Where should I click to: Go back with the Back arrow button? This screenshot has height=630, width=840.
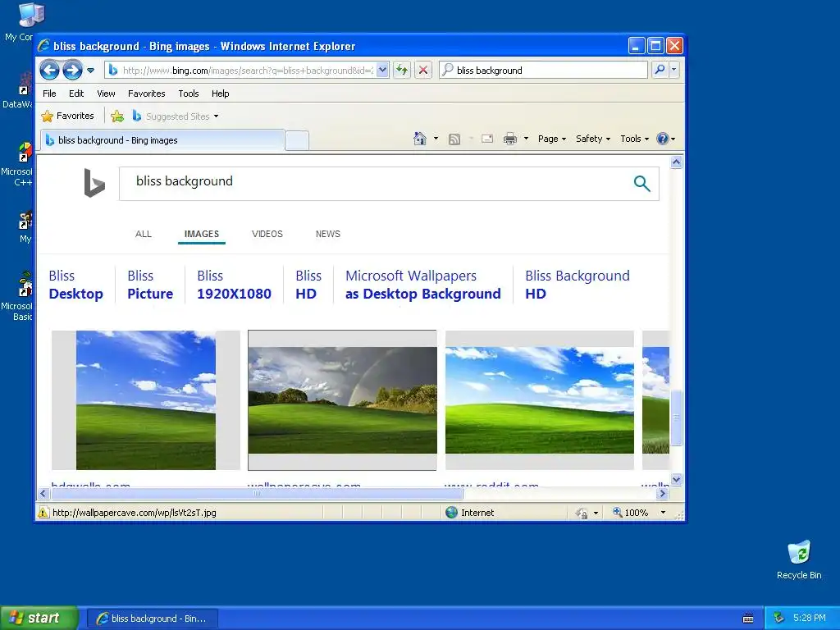(49, 70)
